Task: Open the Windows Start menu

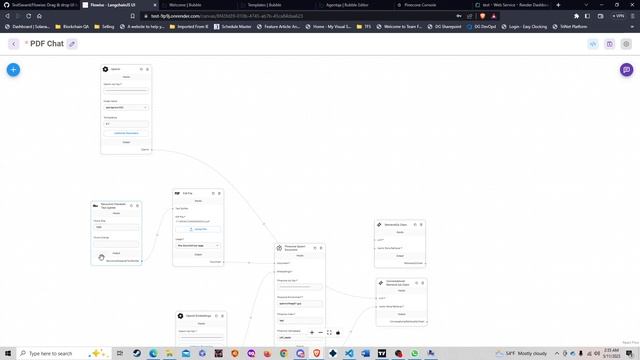Action: pyautogui.click(x=8, y=353)
